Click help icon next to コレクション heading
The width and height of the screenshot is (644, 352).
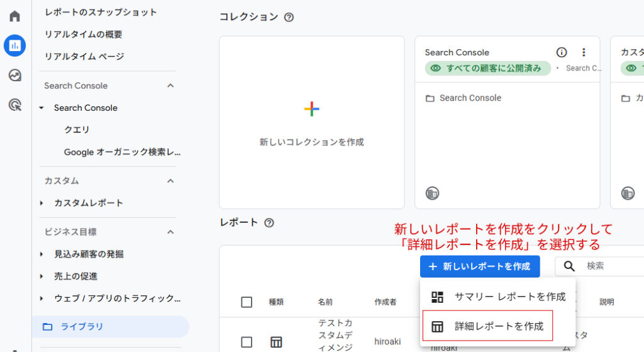289,17
